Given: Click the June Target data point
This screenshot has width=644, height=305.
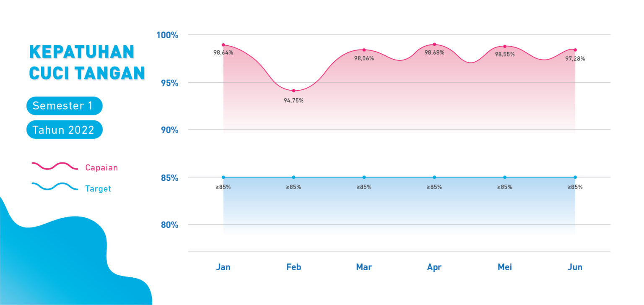Looking at the screenshot, I should 575,177.
